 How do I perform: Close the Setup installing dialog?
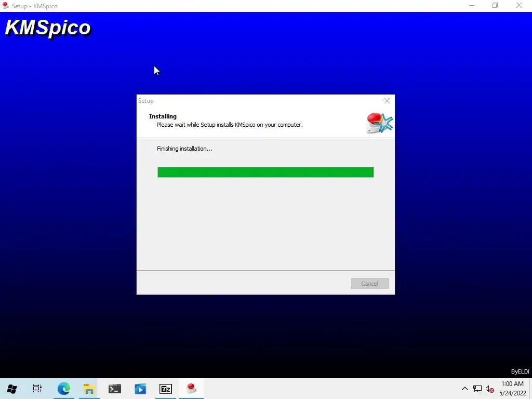[x=387, y=101]
